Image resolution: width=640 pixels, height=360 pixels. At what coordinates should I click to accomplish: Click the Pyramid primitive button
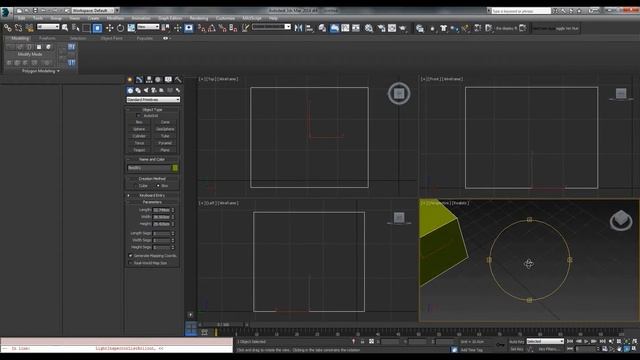point(165,143)
